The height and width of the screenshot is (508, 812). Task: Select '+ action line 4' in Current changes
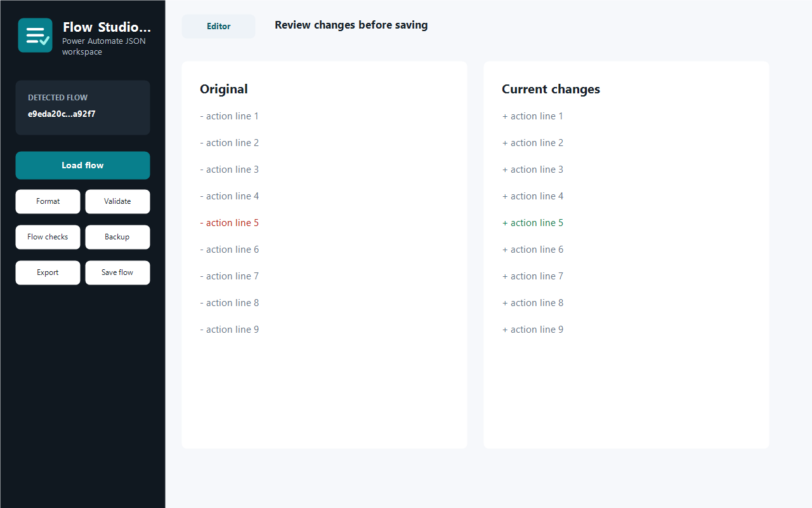click(x=533, y=196)
